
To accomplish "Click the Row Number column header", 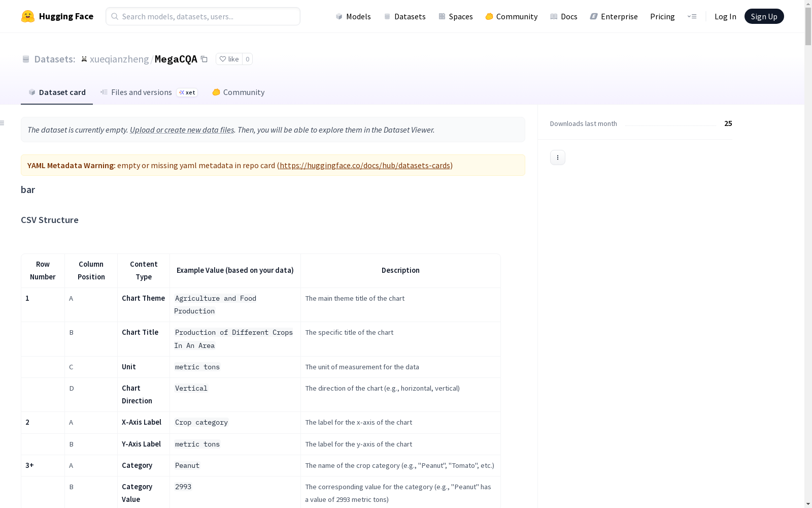I will point(43,271).
